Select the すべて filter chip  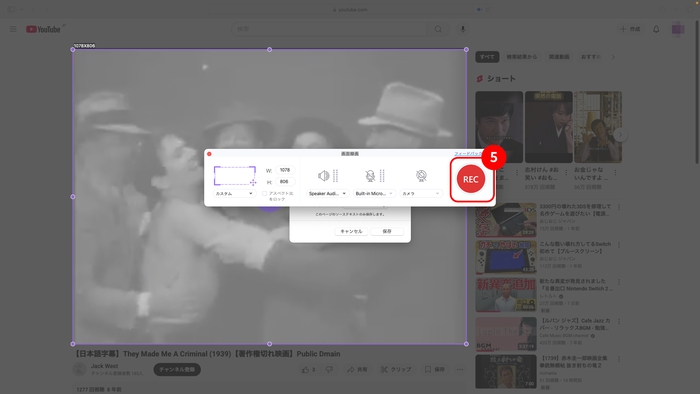click(487, 57)
